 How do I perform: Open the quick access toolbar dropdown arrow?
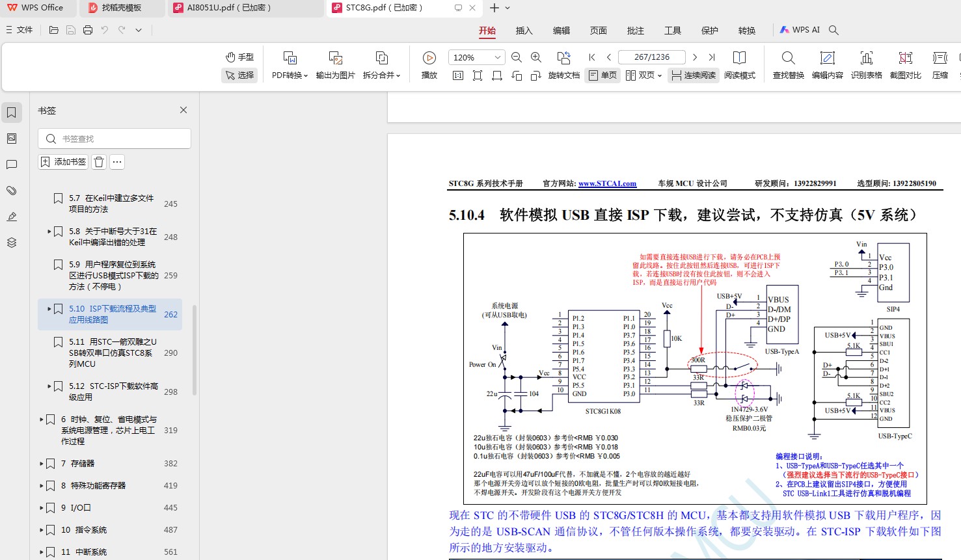pos(139,30)
